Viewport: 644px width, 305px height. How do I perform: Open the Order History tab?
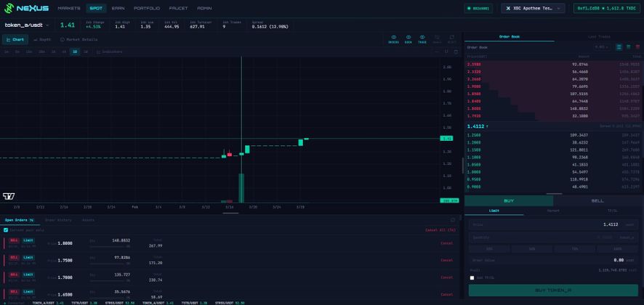58,220
